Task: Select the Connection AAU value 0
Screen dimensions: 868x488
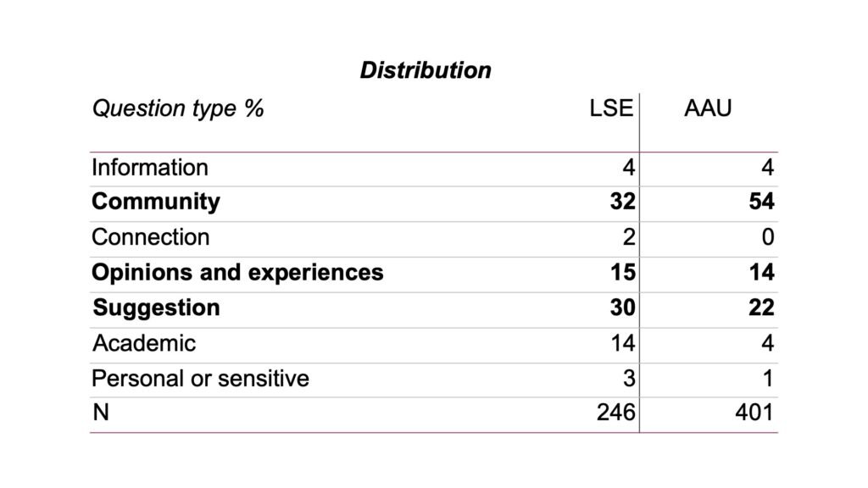Action: click(768, 237)
